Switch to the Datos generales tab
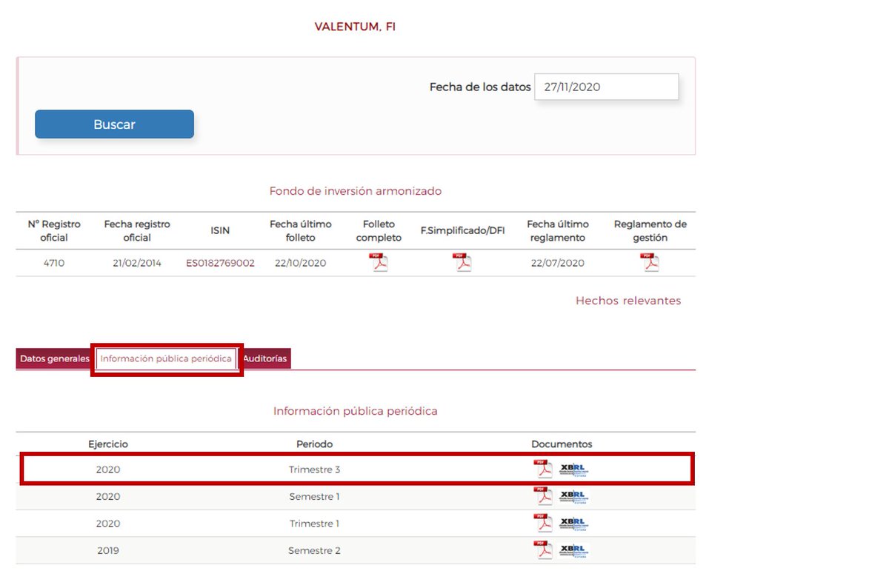Viewport: 889px width, 588px height. point(55,358)
